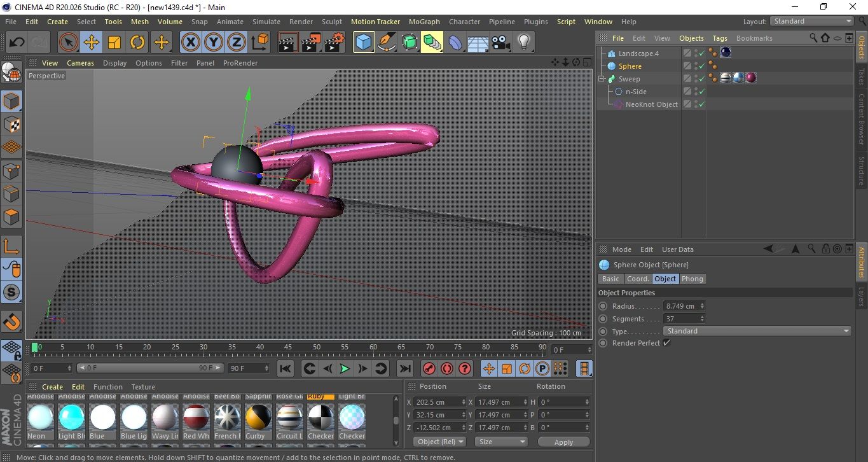Add a Camera object from toolbar
This screenshot has width=868, height=462.
500,43
